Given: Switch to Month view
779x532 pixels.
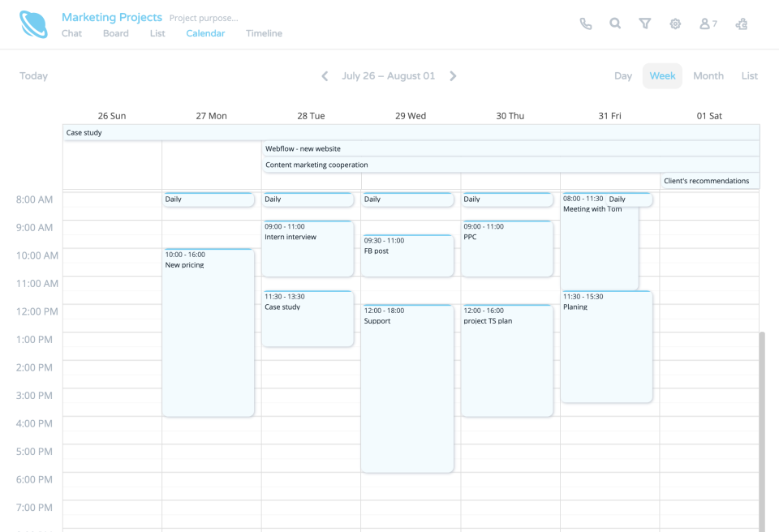Looking at the screenshot, I should [x=708, y=76].
